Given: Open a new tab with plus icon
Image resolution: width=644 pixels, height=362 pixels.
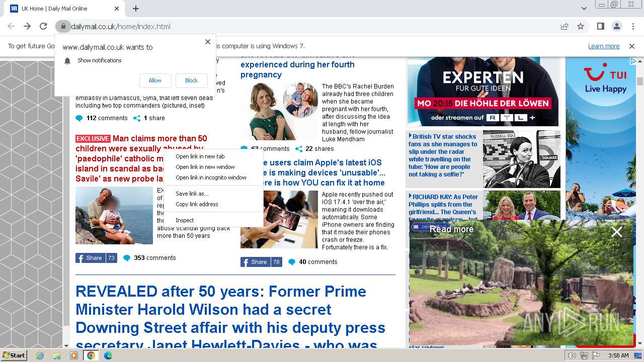Looking at the screenshot, I should pyautogui.click(x=136, y=9).
